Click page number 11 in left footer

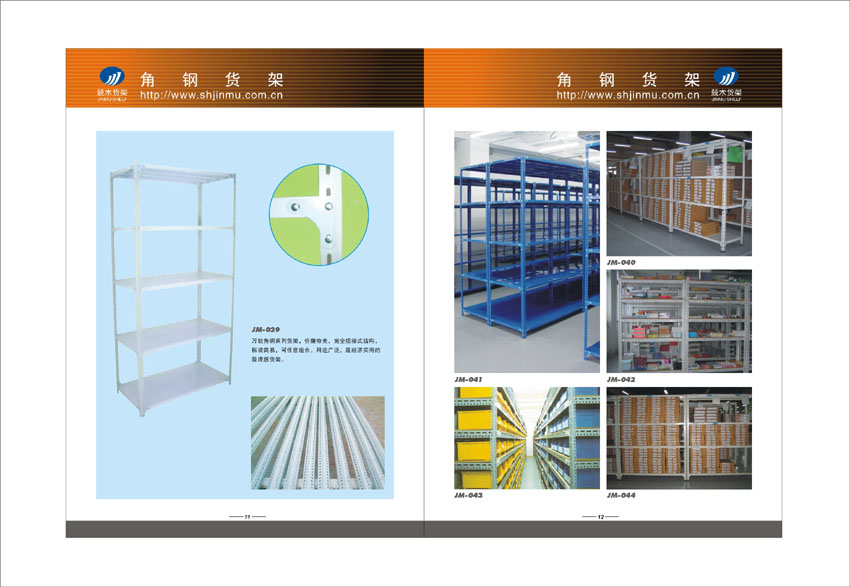[x=247, y=517]
